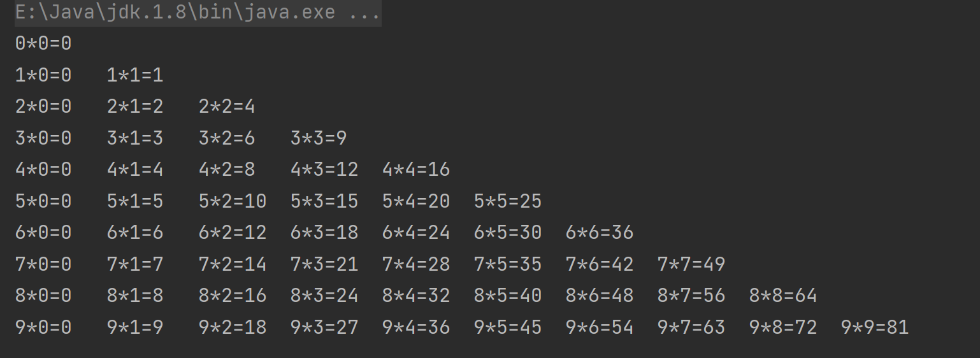Place cursor on 8*8=64
The height and width of the screenshot is (358, 980).
coord(783,296)
